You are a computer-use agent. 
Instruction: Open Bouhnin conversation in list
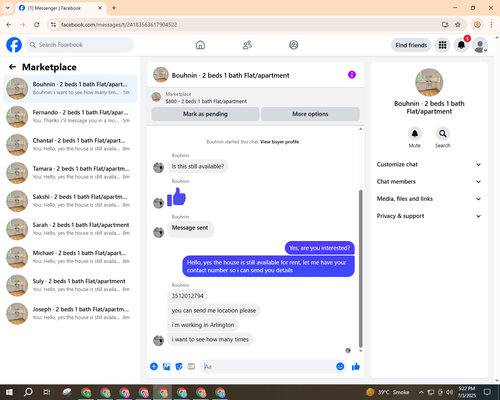tap(70, 89)
